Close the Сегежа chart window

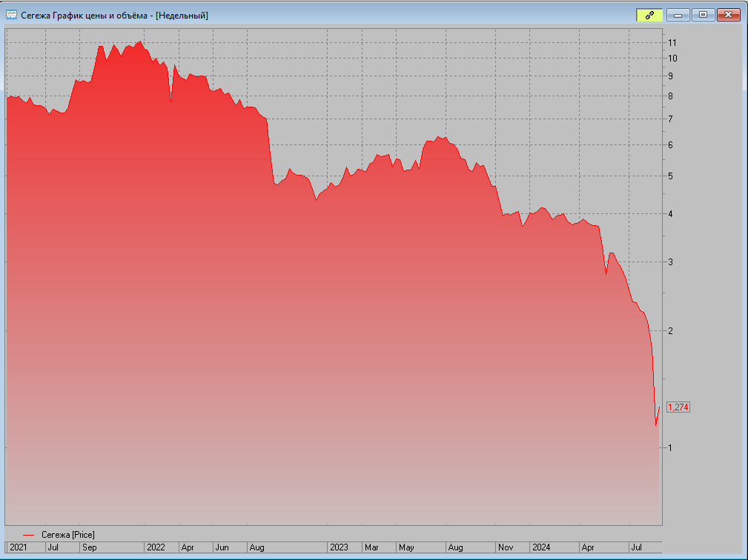[x=729, y=16]
